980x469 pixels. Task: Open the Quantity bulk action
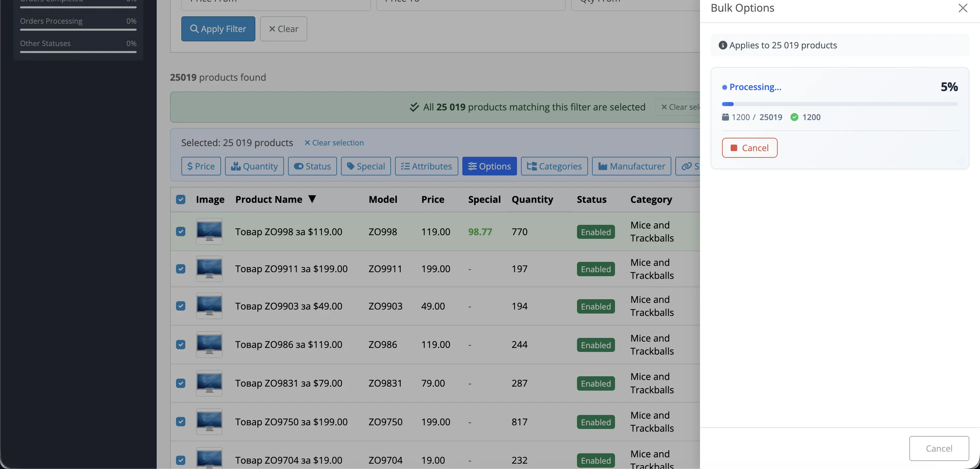pos(254,166)
